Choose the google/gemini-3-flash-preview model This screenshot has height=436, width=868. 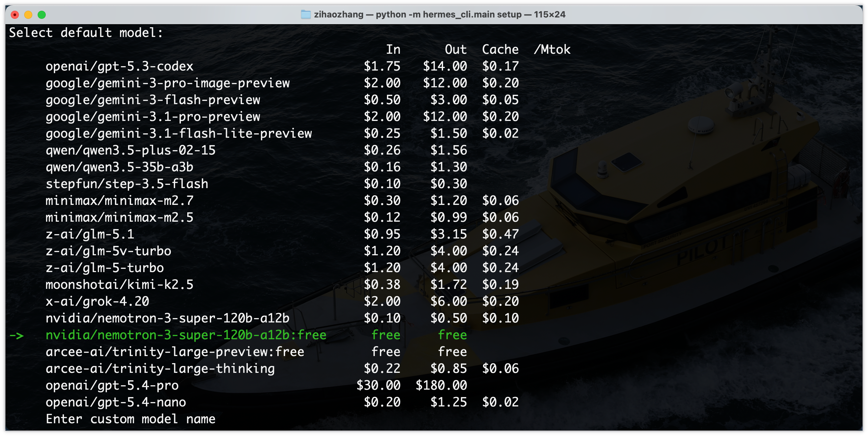pos(153,100)
